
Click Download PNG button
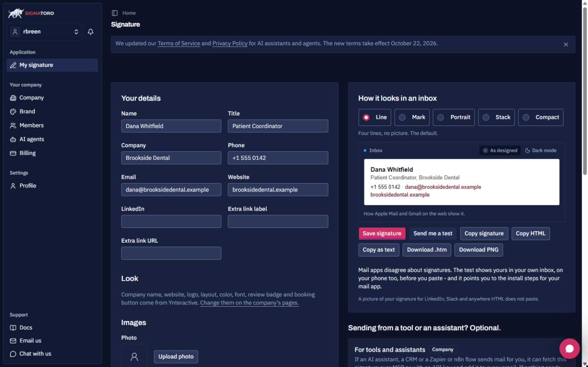coord(479,250)
